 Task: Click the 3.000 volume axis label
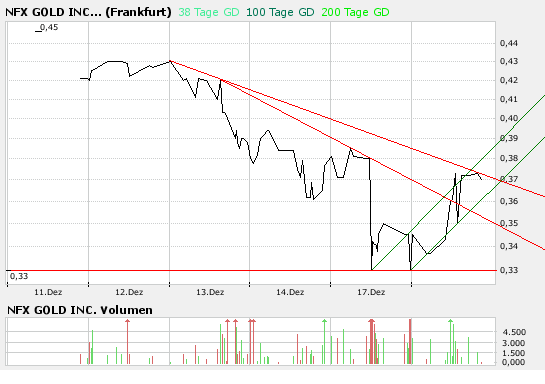pos(513,343)
